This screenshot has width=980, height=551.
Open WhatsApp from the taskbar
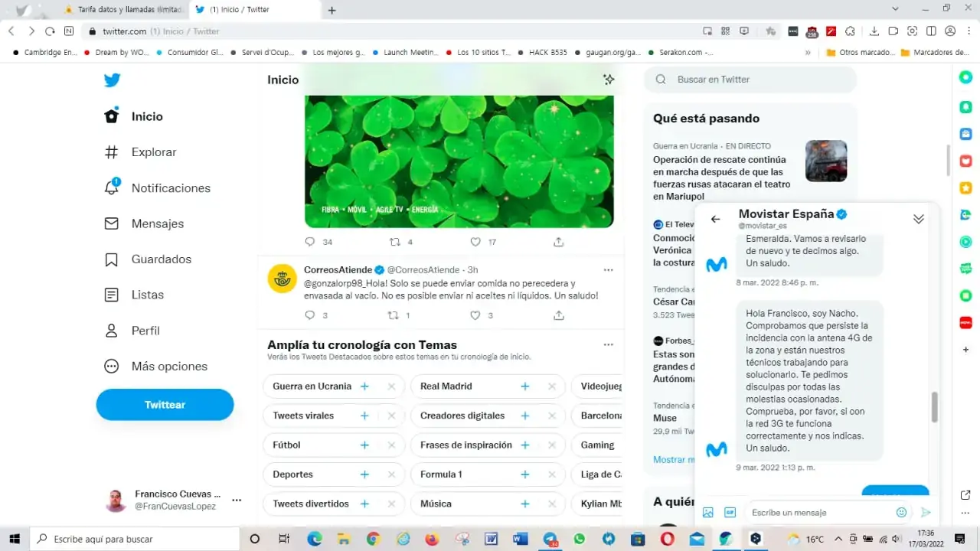579,539
